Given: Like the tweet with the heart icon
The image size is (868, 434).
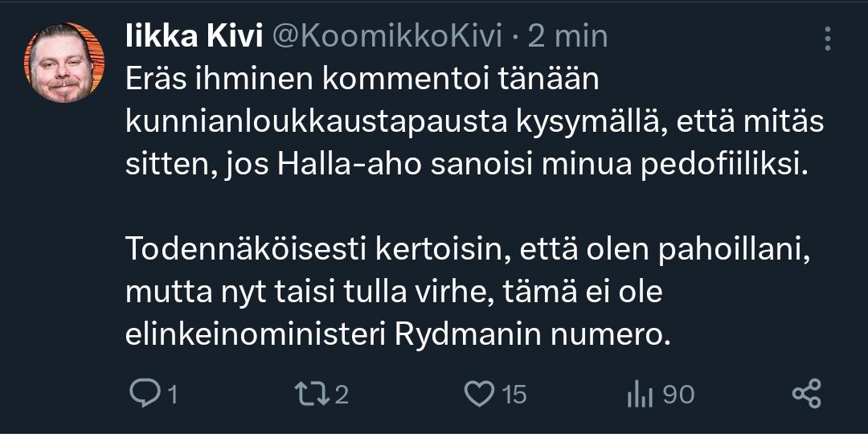Looking at the screenshot, I should coord(479,394).
